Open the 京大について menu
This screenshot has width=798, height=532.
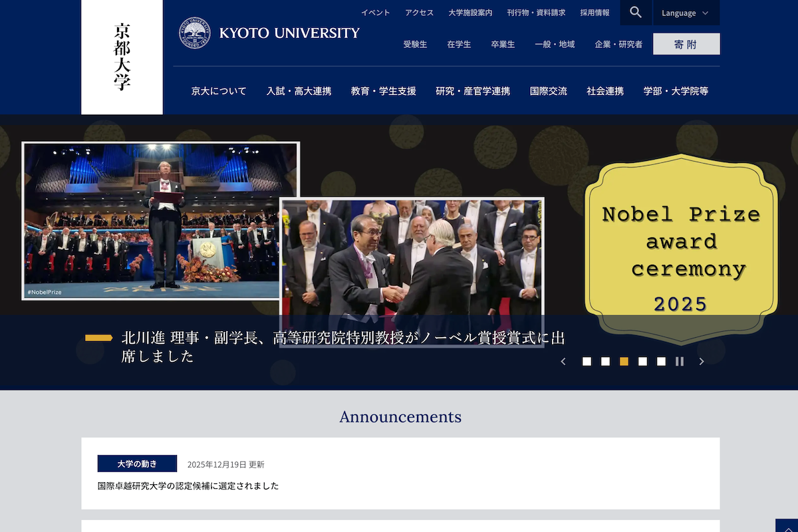coord(219,91)
